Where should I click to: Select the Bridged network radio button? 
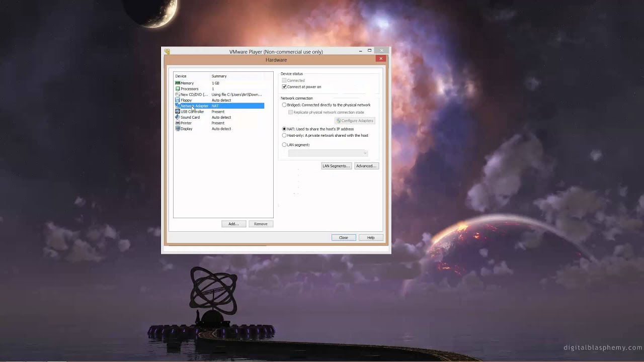(x=284, y=105)
